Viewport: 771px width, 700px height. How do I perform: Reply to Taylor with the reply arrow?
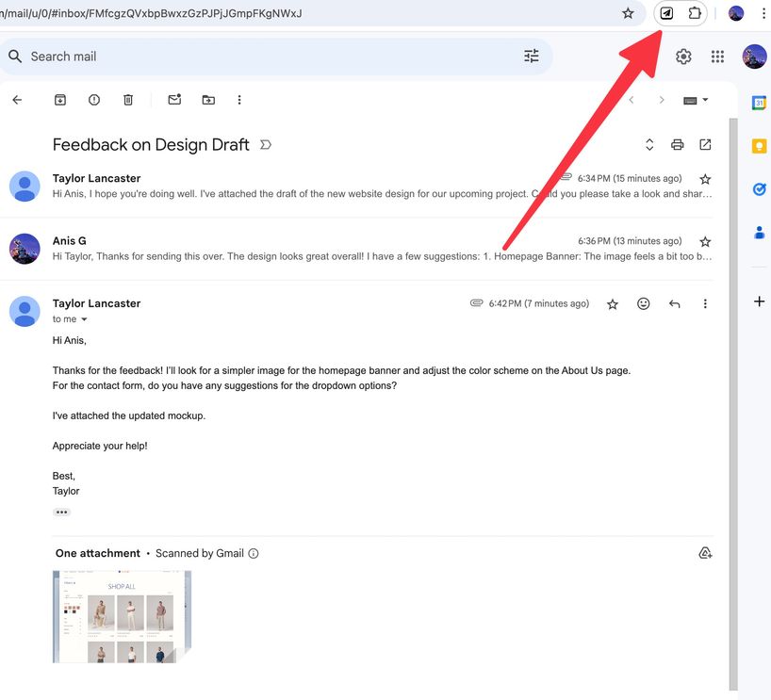675,303
